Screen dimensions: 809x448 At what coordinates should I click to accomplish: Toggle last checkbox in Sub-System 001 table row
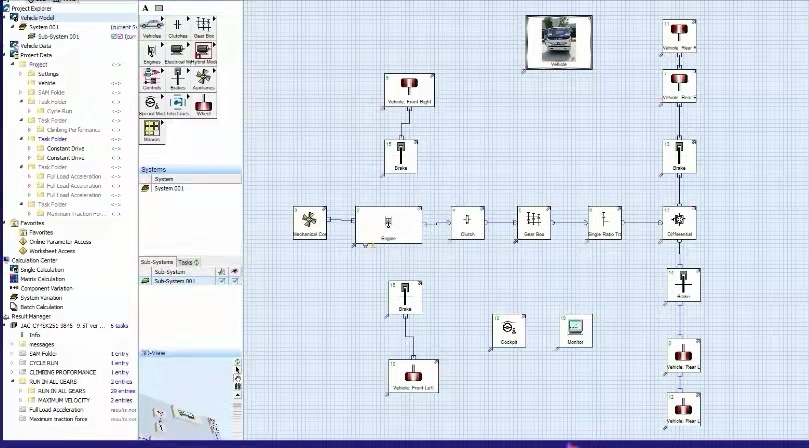point(235,281)
